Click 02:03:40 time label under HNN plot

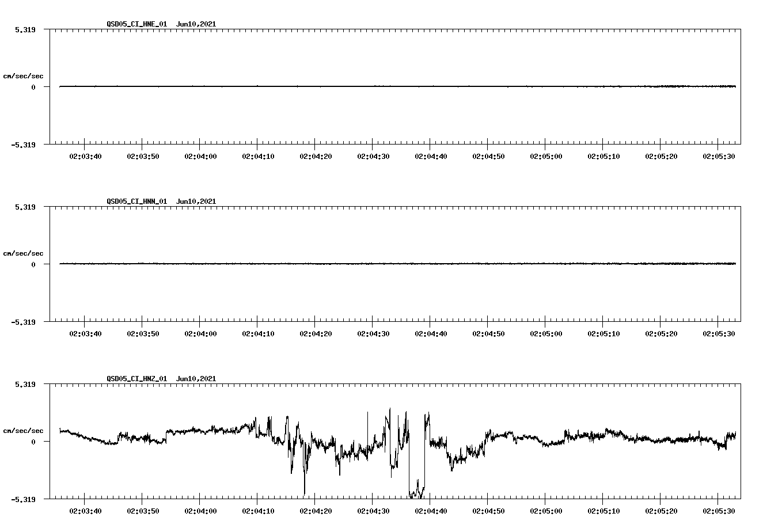click(x=85, y=334)
